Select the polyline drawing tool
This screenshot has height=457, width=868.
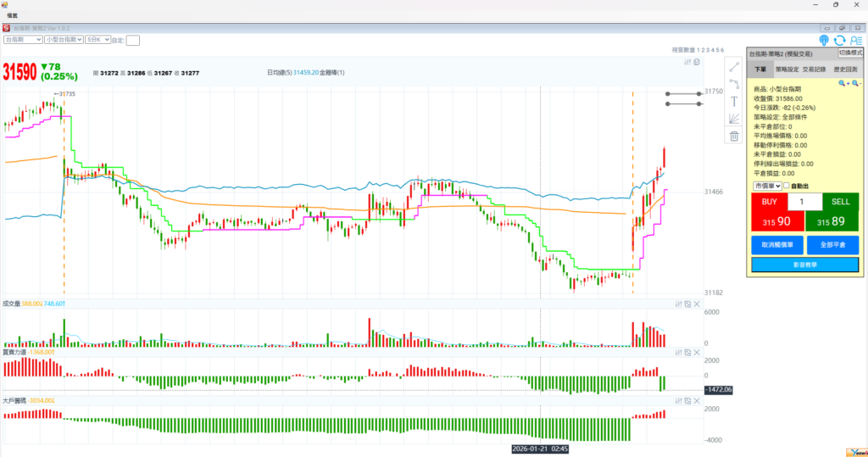click(734, 84)
